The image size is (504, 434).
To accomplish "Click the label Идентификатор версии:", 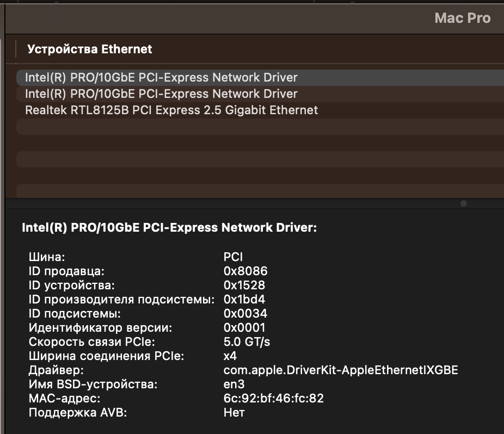I will click(100, 327).
